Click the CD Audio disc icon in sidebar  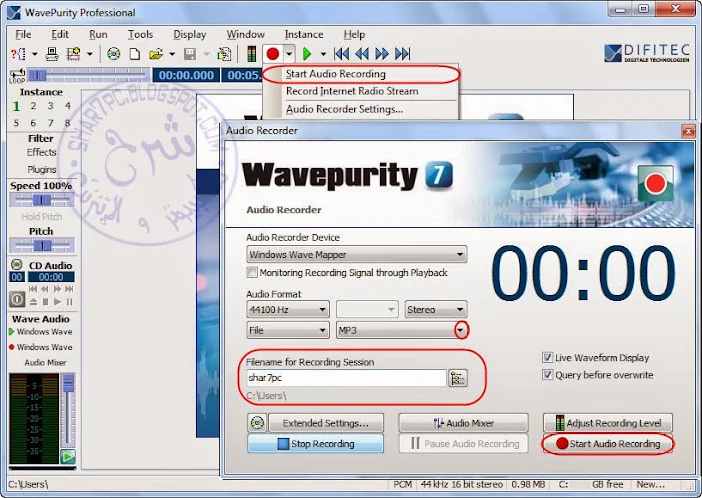[17, 265]
